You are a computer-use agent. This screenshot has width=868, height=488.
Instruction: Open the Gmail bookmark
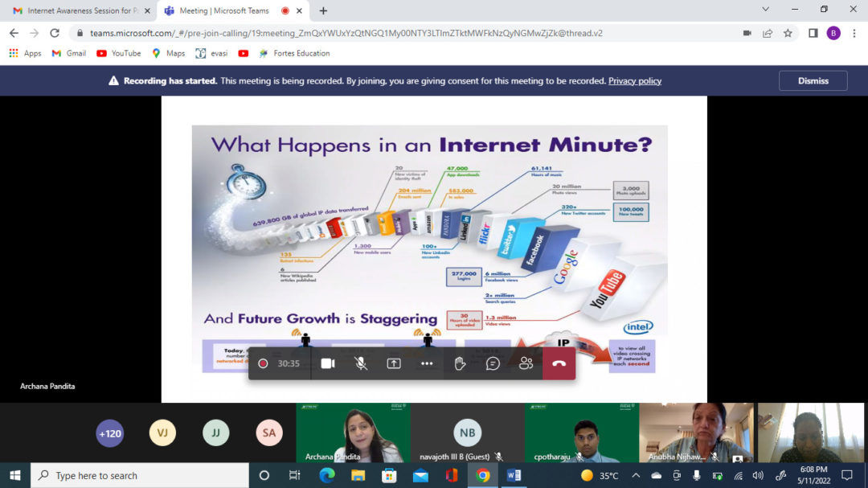[x=69, y=53]
